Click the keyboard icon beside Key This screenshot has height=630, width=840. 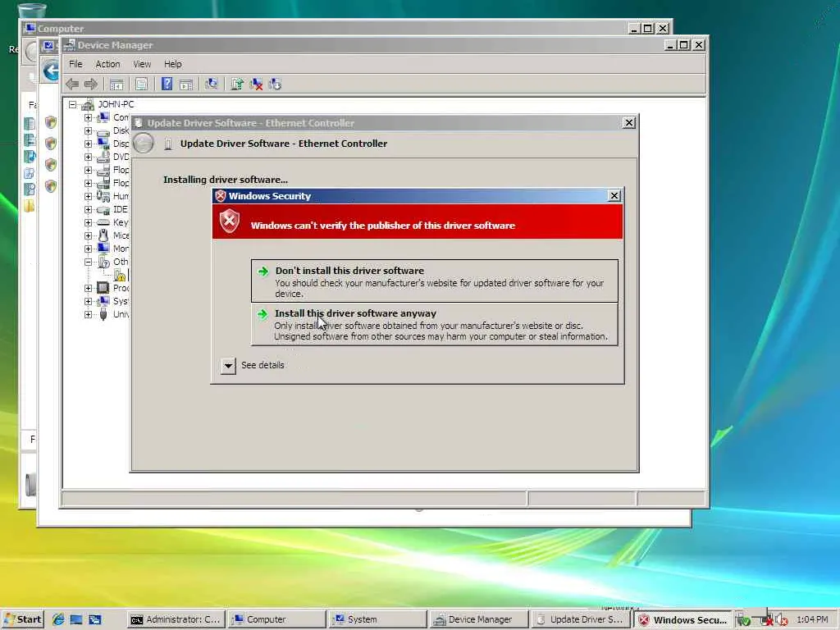tap(103, 222)
